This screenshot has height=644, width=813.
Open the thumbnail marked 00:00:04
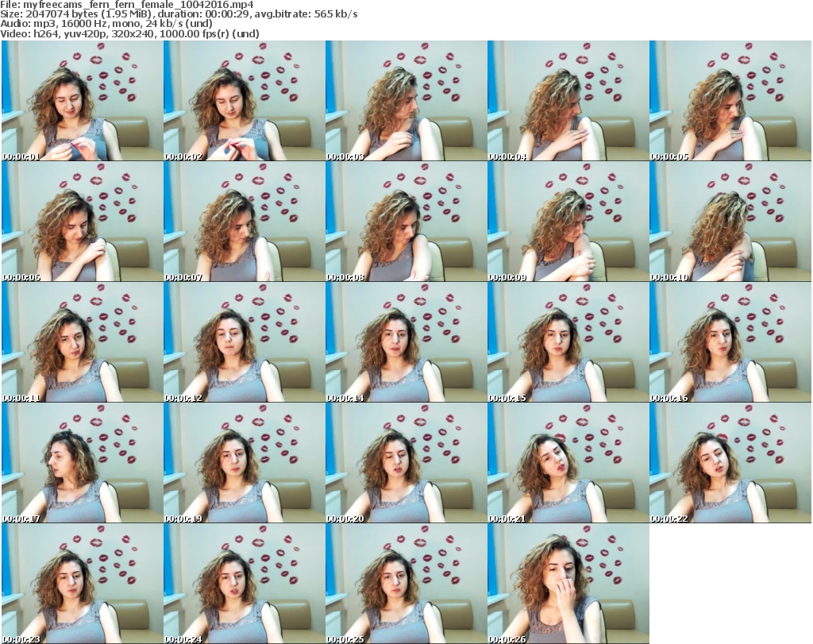tap(568, 101)
